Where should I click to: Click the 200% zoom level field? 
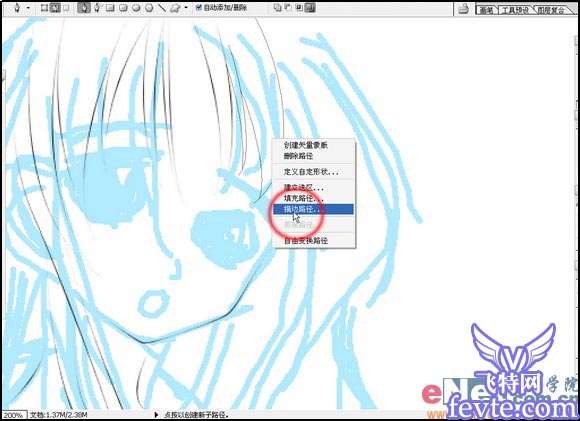click(x=14, y=415)
